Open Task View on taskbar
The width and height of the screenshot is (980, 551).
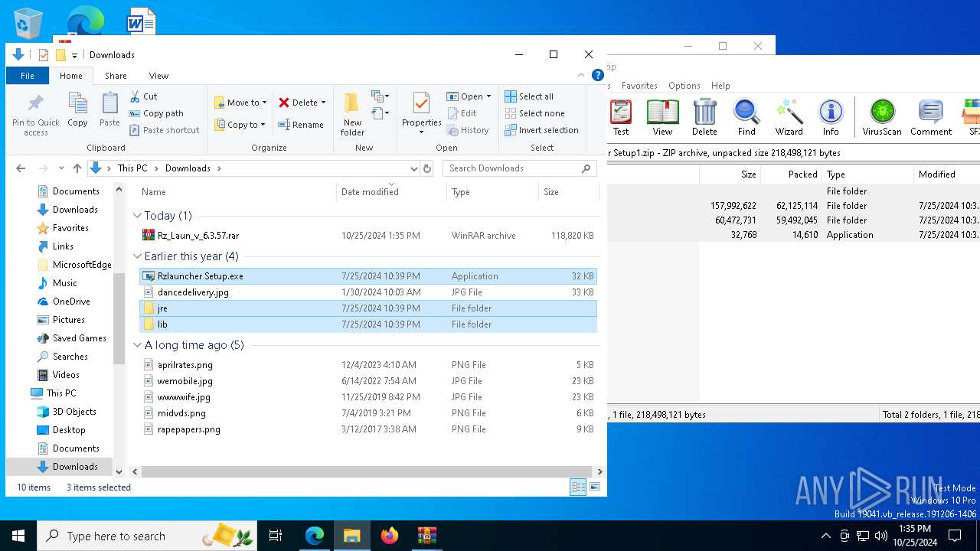(276, 536)
